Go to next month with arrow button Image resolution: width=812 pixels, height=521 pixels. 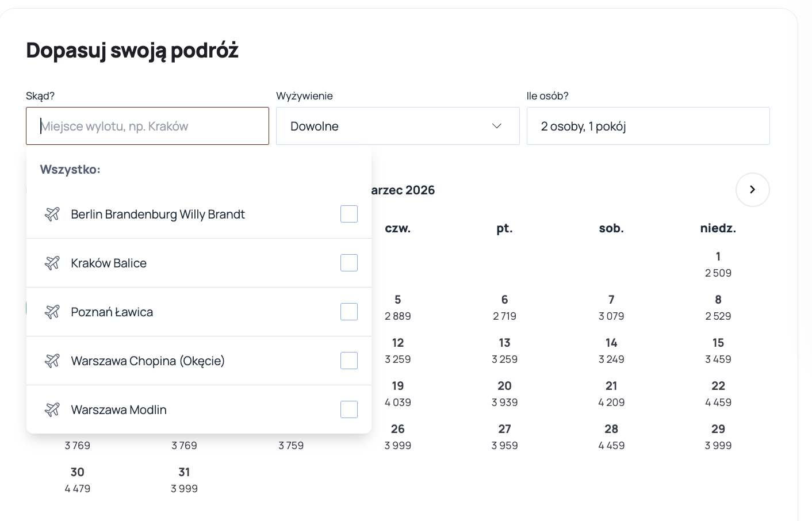pos(752,190)
